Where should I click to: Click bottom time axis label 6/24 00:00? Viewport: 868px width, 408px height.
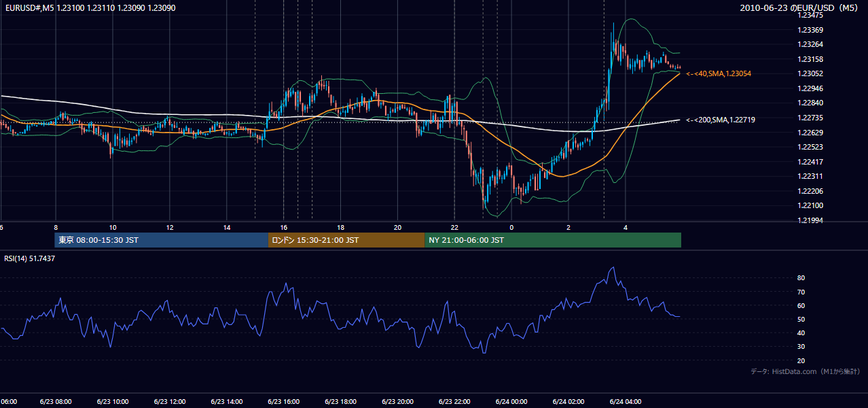point(511,401)
